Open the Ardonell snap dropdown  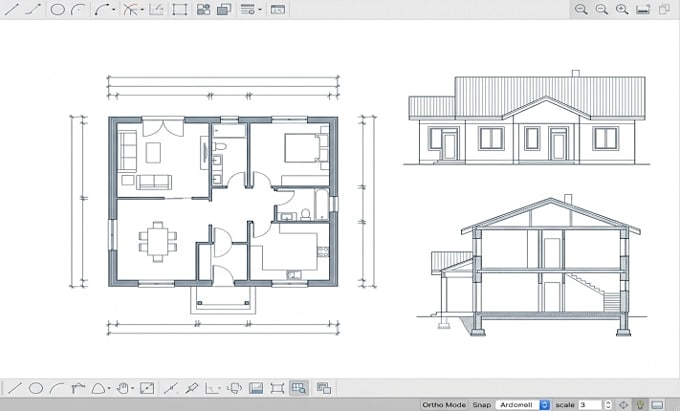(522, 405)
